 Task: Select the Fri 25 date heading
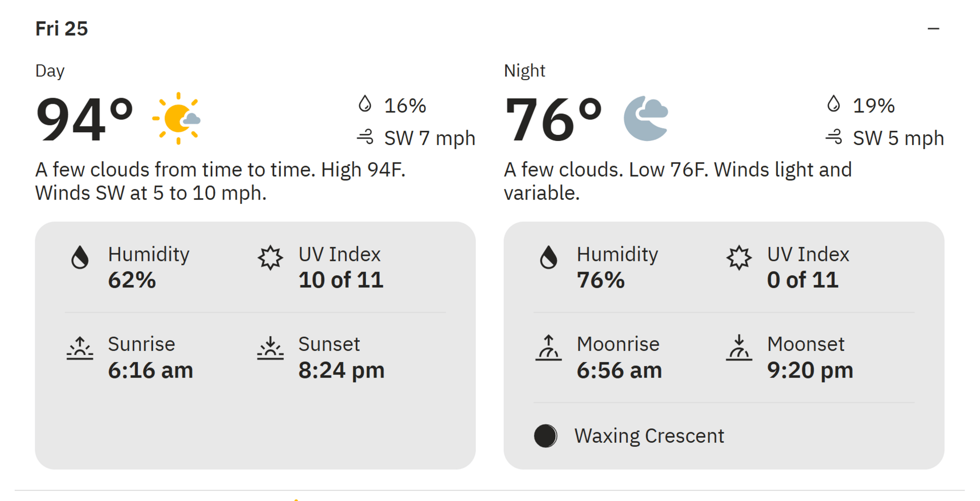tap(62, 29)
